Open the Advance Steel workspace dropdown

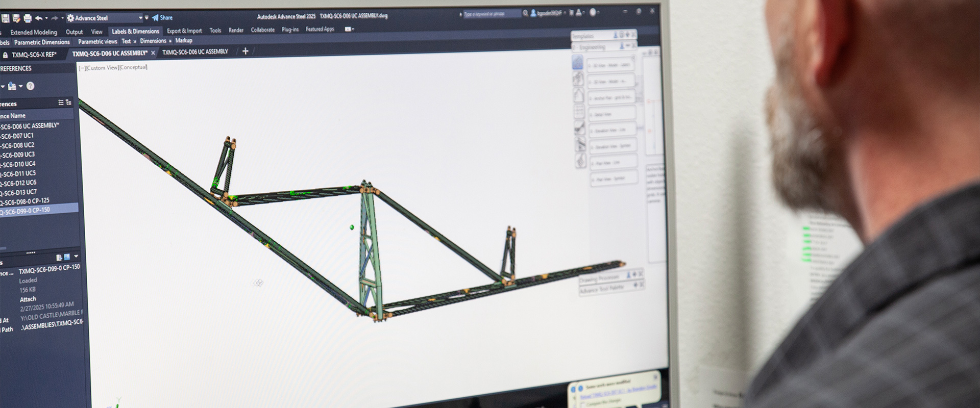(x=140, y=18)
